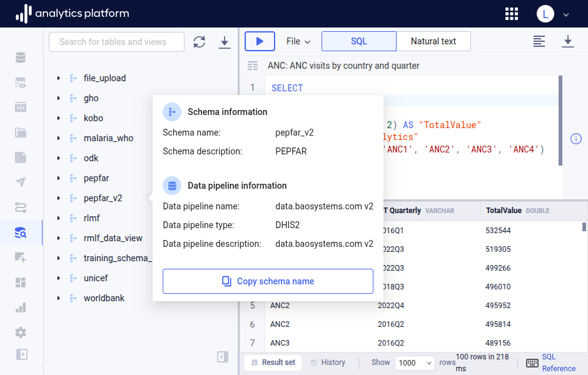This screenshot has height=375, width=588.
Task: Click the SELECT keyword in editor line 1
Action: (287, 88)
